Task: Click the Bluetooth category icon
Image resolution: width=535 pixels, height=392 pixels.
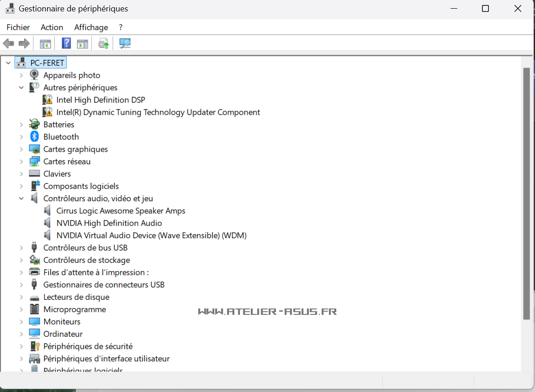Action: (x=34, y=137)
